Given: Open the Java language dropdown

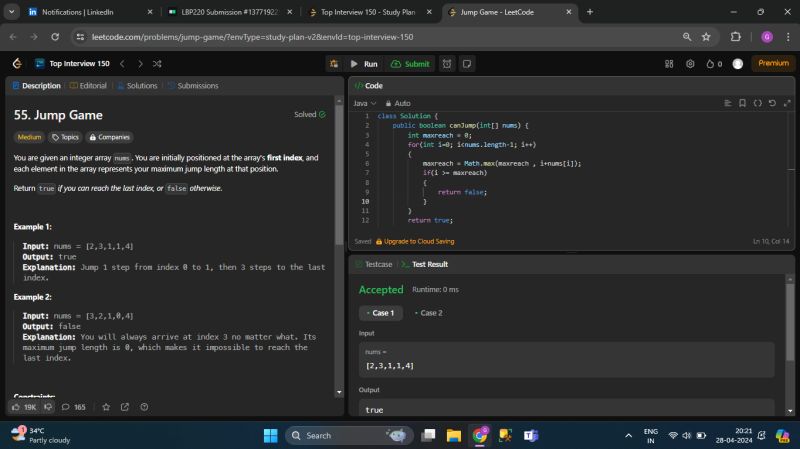Looking at the screenshot, I should 364,103.
